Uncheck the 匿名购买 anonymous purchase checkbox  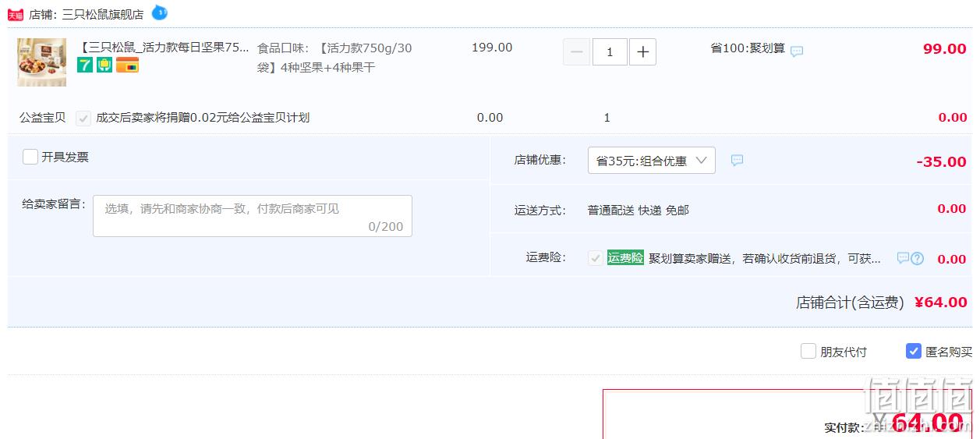pos(914,351)
